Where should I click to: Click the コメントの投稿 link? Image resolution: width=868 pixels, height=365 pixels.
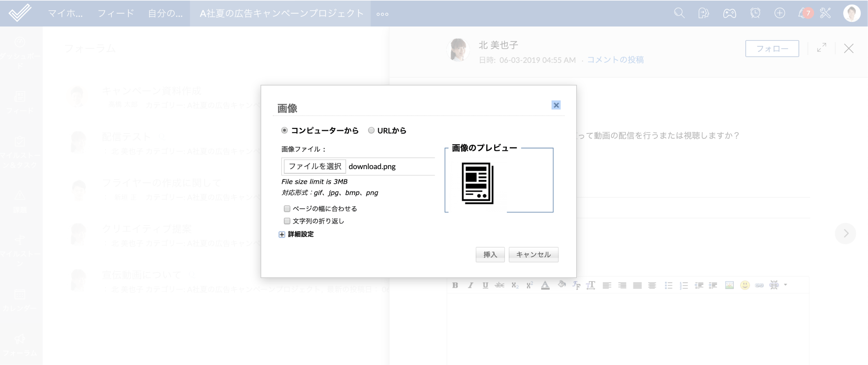tap(615, 60)
